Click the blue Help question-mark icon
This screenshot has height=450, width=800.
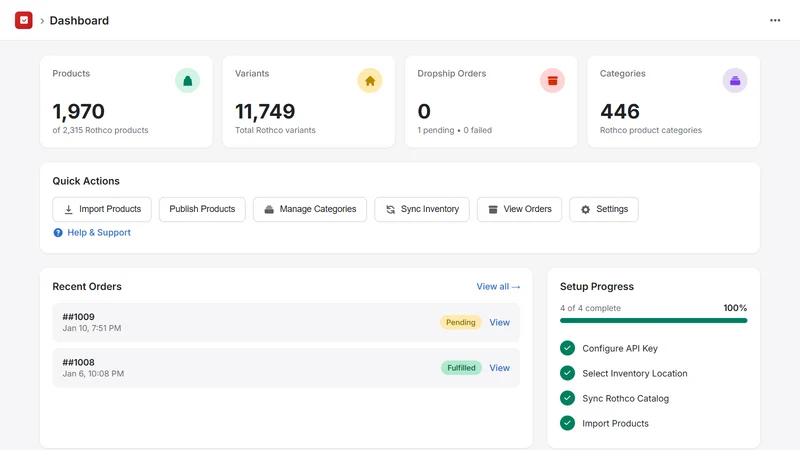click(58, 233)
